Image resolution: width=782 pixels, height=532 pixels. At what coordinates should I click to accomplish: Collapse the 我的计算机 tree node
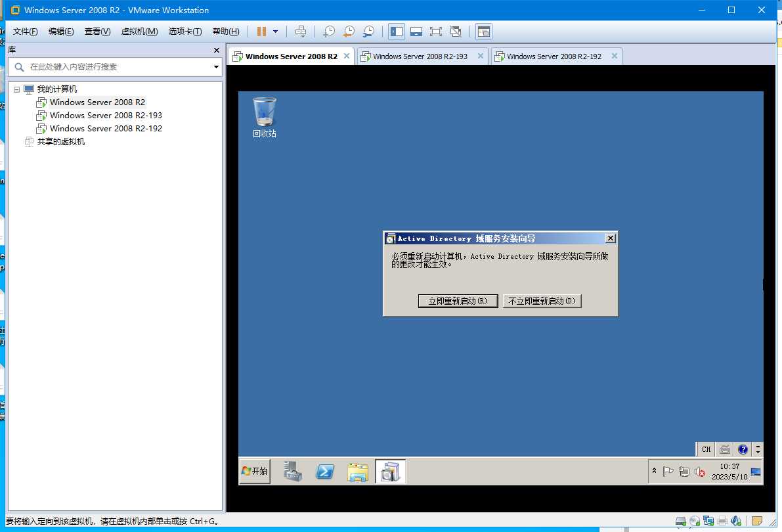[17, 89]
